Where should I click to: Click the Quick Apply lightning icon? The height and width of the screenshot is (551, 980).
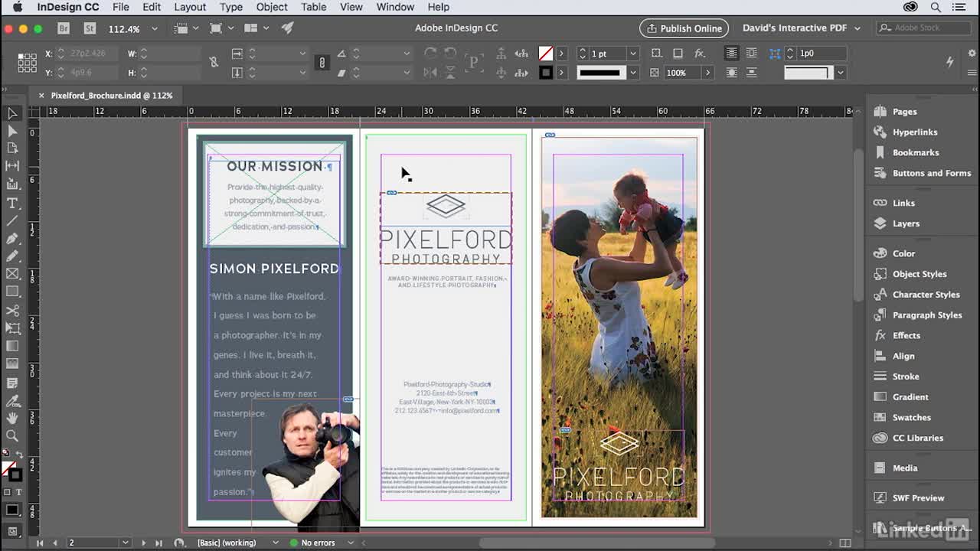[x=949, y=62]
